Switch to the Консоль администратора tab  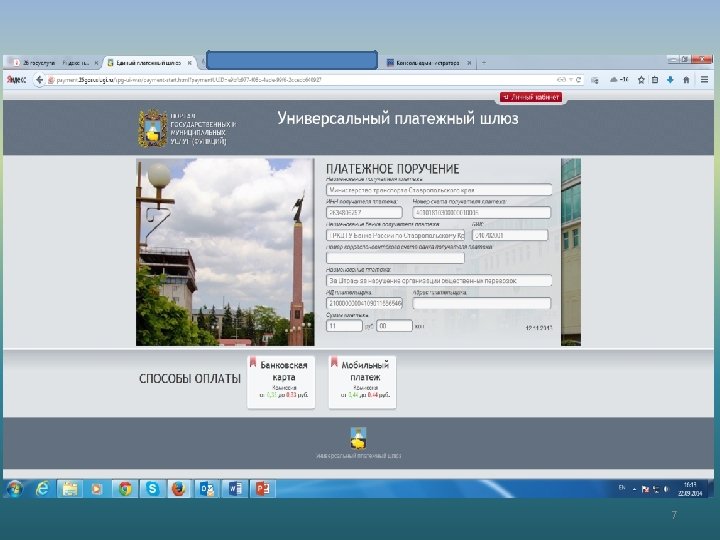tap(428, 63)
